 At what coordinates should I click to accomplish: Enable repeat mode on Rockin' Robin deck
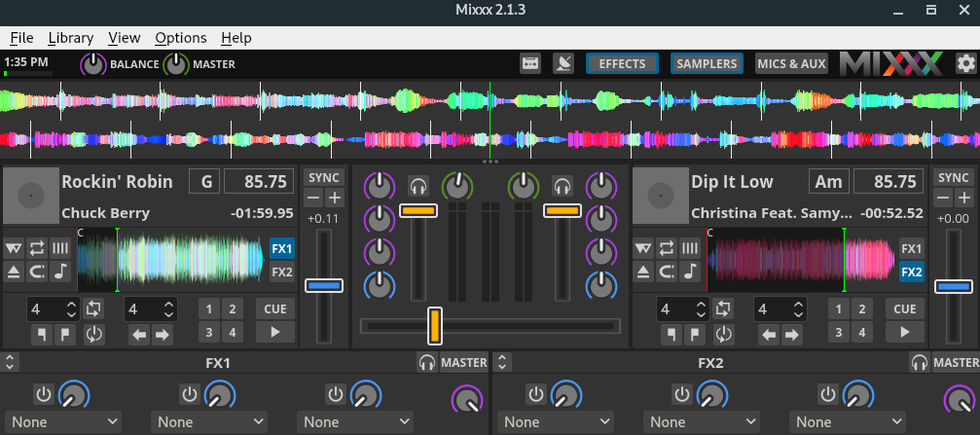click(x=38, y=249)
